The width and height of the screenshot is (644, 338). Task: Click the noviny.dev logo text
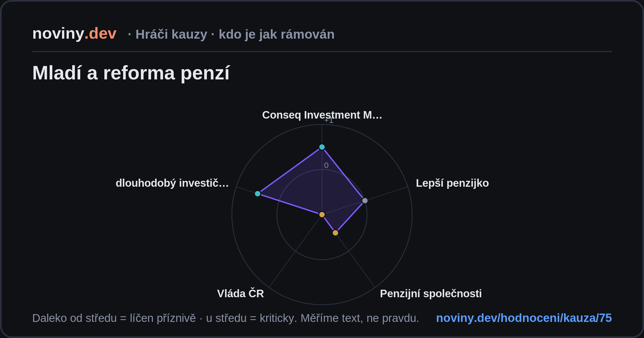74,34
